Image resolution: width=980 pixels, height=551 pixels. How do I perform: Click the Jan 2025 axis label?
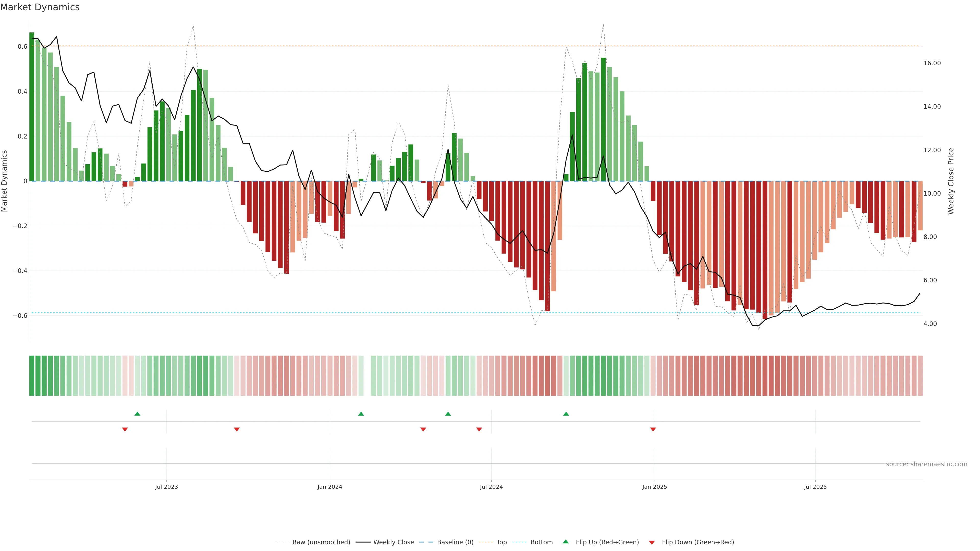click(654, 487)
